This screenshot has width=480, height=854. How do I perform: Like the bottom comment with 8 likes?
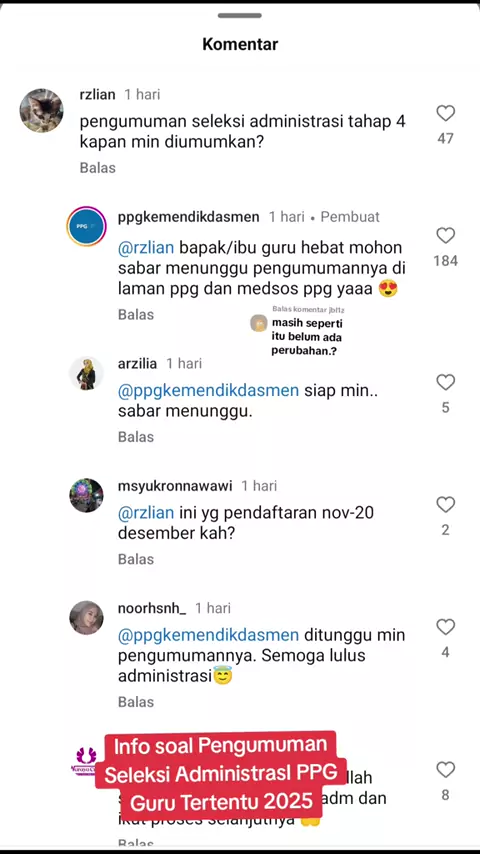tap(446, 770)
